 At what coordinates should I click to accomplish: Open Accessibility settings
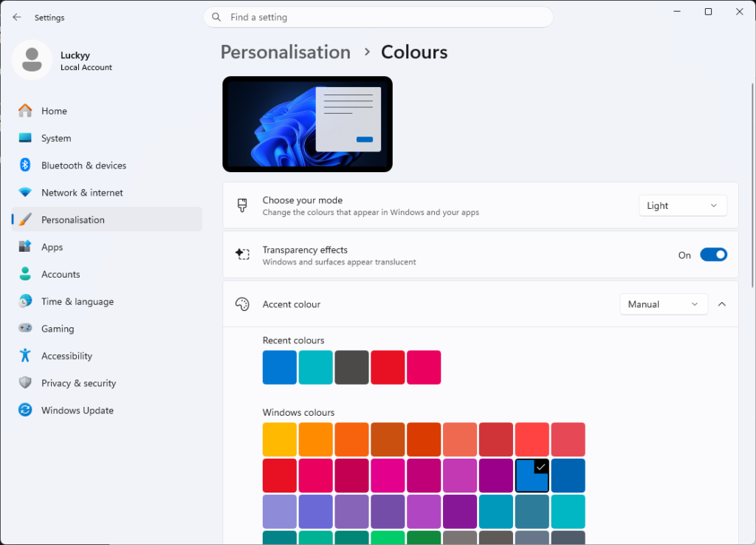click(x=106, y=356)
